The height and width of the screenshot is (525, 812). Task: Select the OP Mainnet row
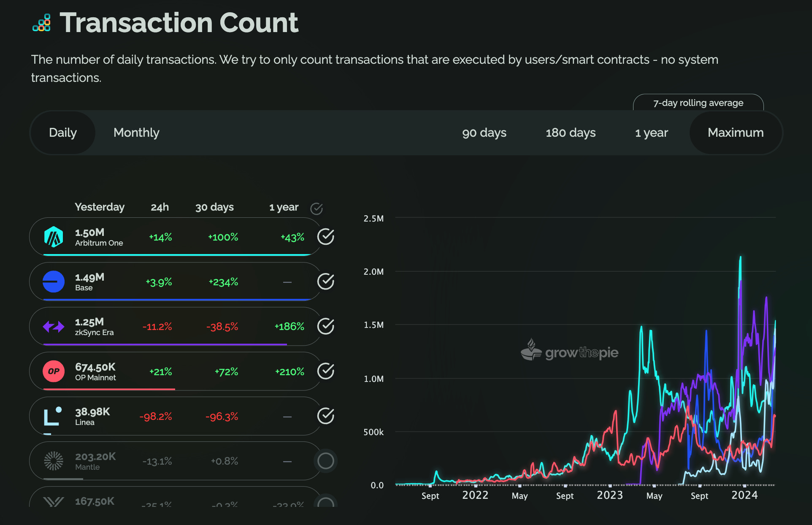[175, 371]
